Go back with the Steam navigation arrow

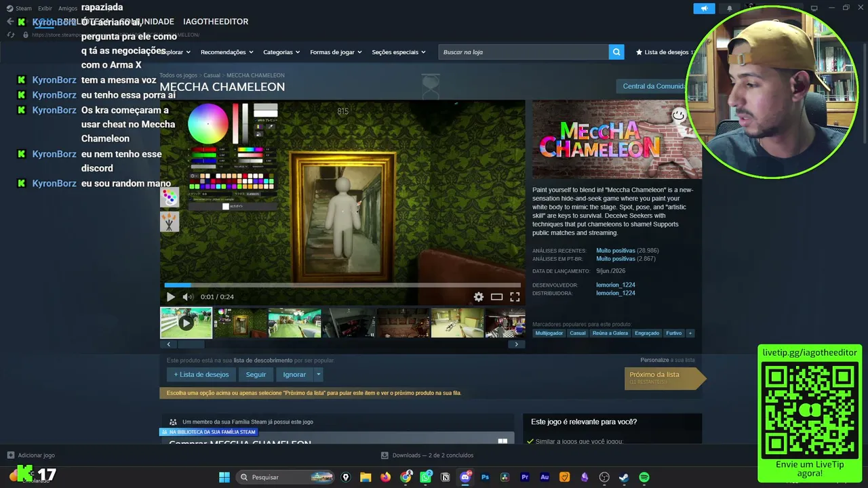pos(9,22)
